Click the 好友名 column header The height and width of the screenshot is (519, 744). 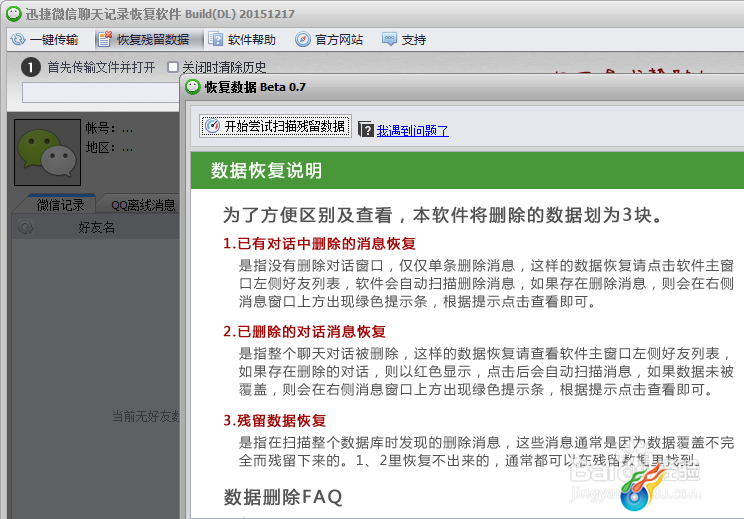pos(96,227)
